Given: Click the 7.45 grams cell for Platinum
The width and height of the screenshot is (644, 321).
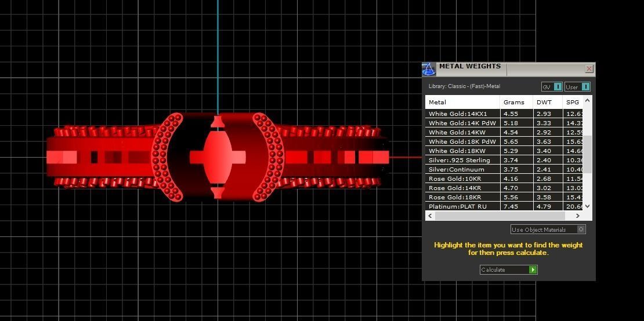Looking at the screenshot, I should click(517, 206).
